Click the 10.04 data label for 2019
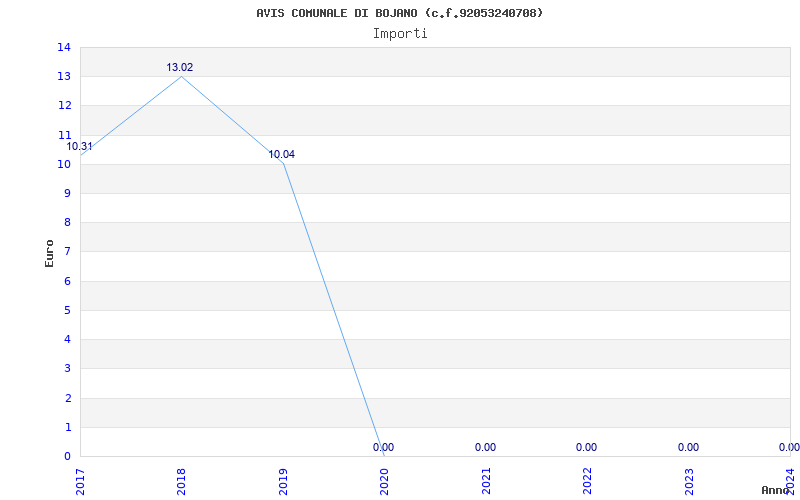The image size is (800, 500). tap(282, 155)
